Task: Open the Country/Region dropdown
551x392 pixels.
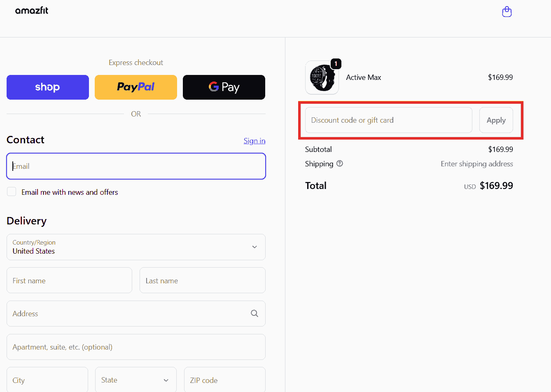Action: click(x=136, y=247)
